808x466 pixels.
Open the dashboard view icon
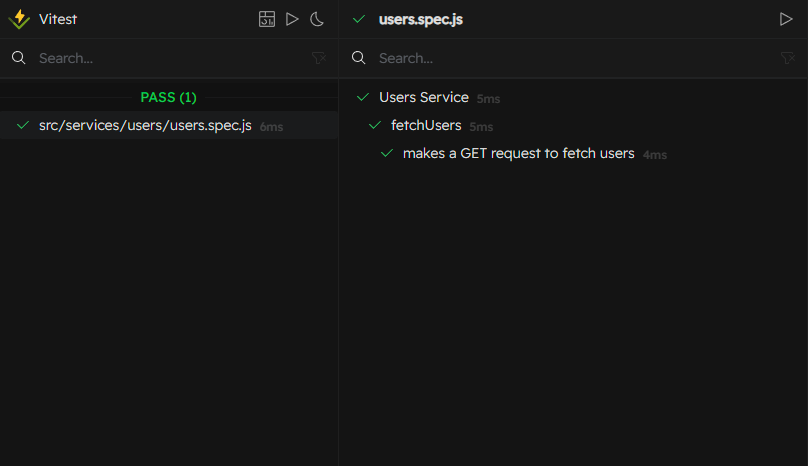point(267,19)
